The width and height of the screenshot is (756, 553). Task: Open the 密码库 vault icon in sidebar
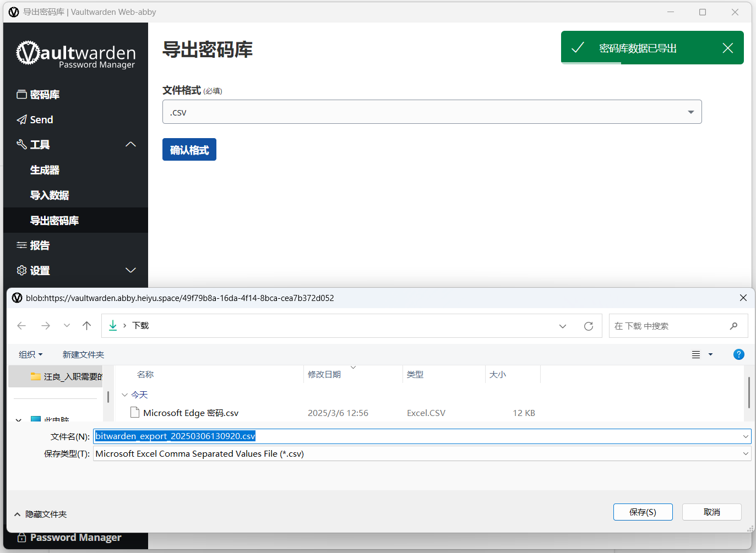[21, 95]
